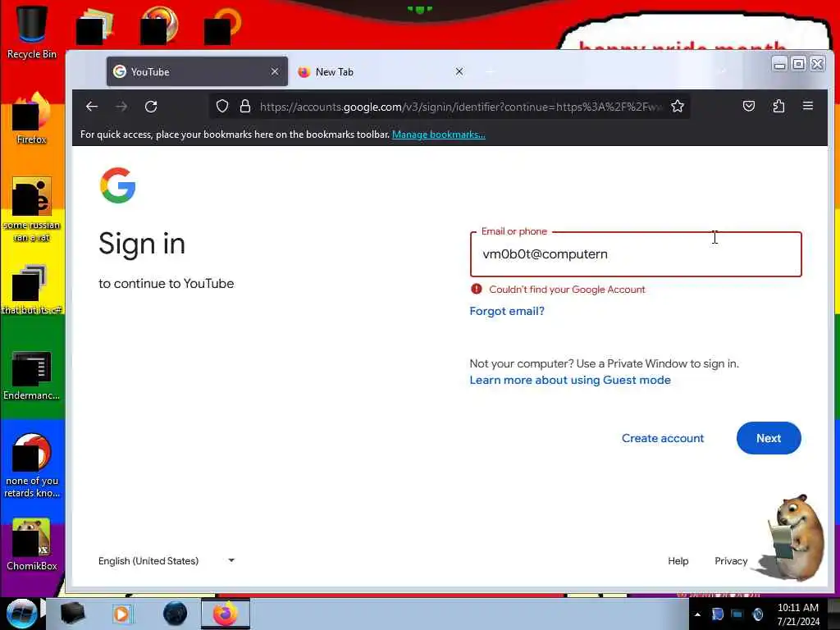Open the tracking protection shield icon
This screenshot has width=840, height=630.
pos(222,107)
